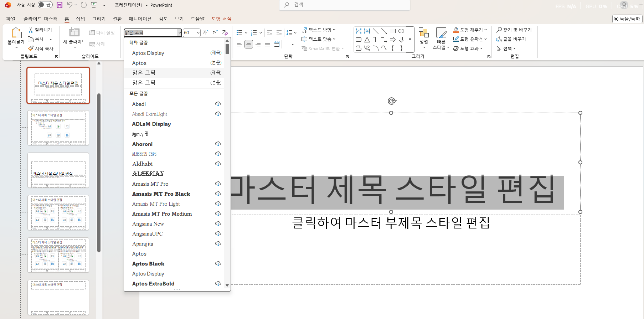The image size is (644, 319).
Task: Switch to Animations (애니메이션) tab
Action: (140, 19)
